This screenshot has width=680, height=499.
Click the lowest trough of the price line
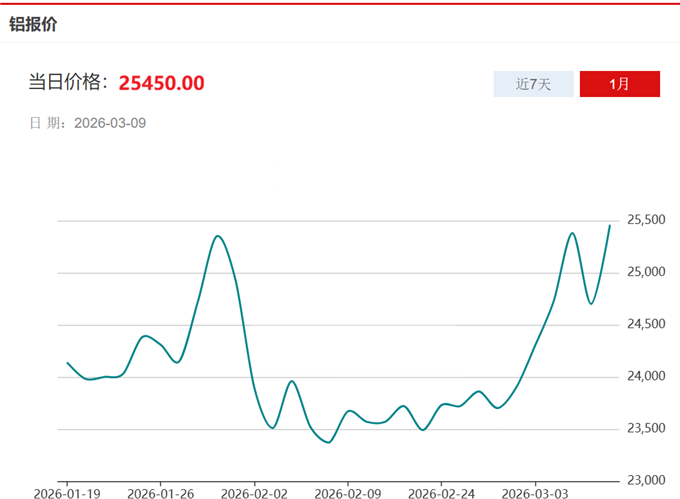[x=328, y=442]
